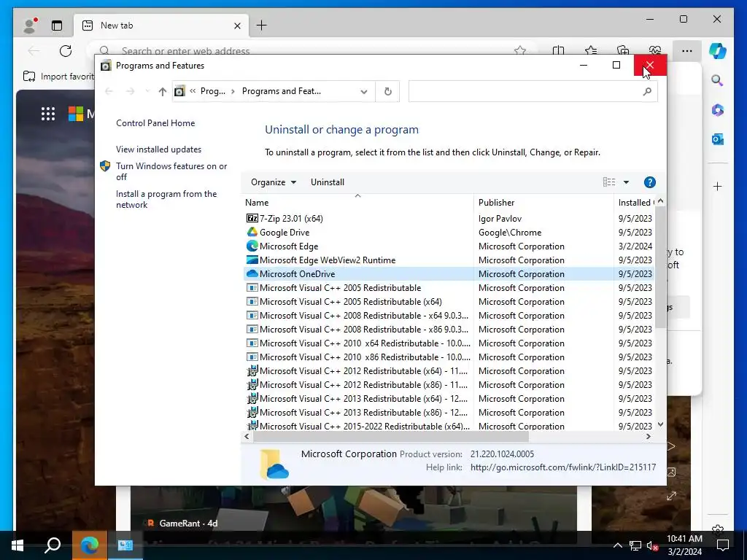The image size is (747, 560).
Task: Open Outlook in Edge sidebar
Action: point(718,139)
